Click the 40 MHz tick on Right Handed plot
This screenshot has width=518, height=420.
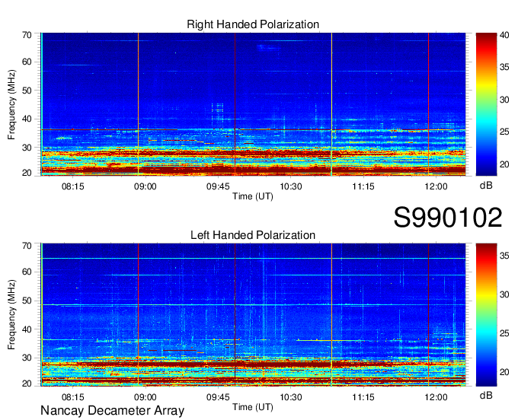27,119
